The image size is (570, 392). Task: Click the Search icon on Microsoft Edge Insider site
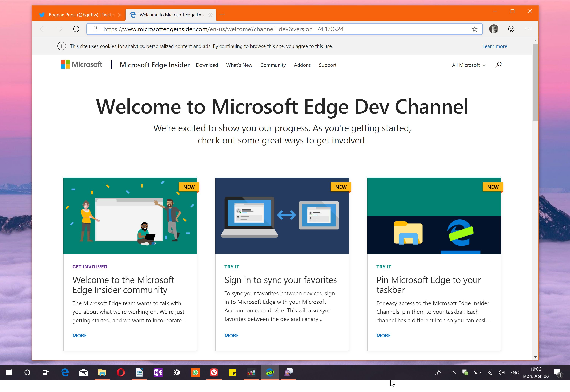(x=499, y=65)
